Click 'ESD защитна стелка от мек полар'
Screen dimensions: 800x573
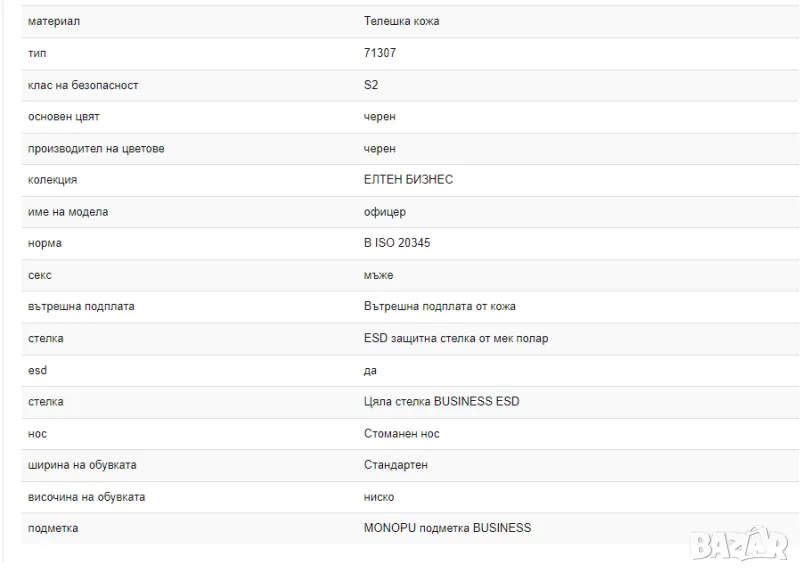[456, 338]
